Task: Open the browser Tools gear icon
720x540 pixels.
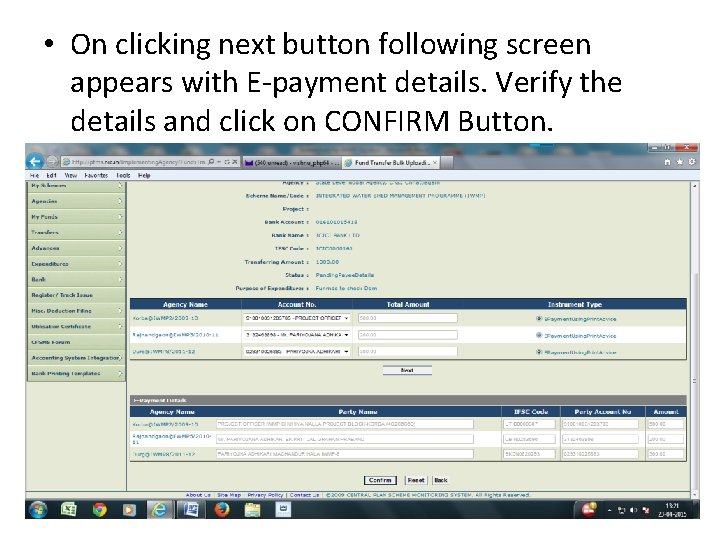Action: tap(692, 162)
